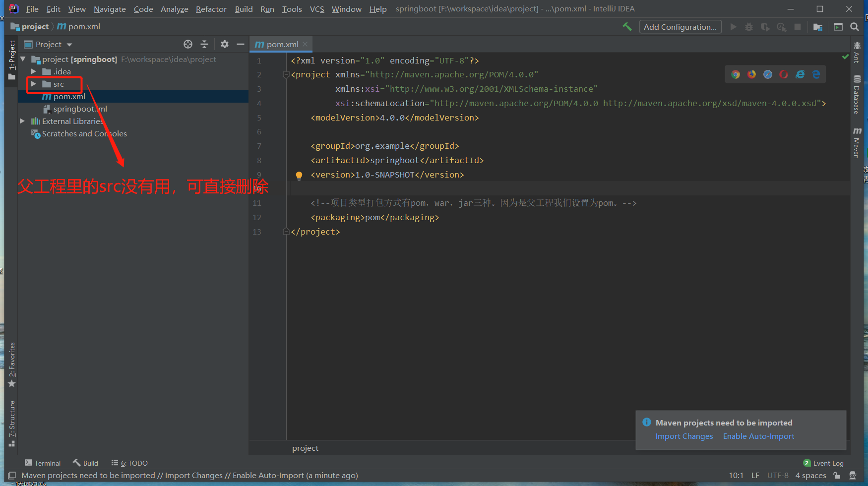Click the Run with Coverage icon
This screenshot has width=868, height=486.
(x=765, y=27)
